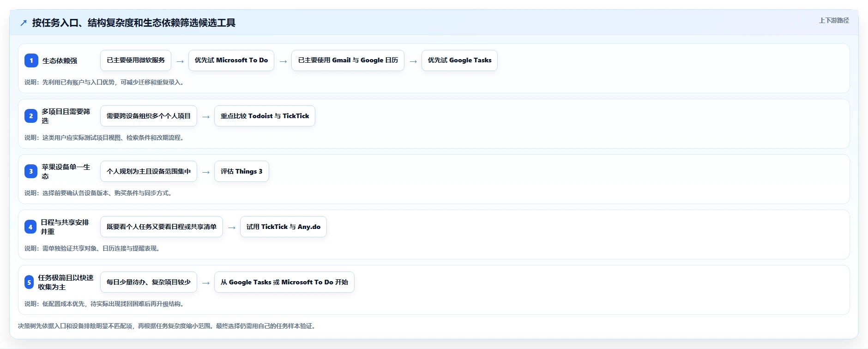Select the 重点比较 Todoist 与 TickTick box

[265, 116]
